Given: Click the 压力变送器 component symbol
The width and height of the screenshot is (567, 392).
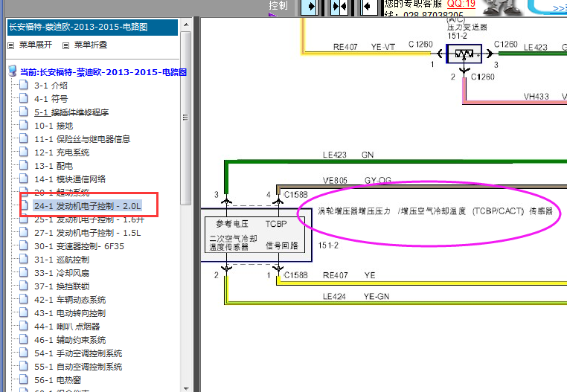Looking at the screenshot, I should pos(464,54).
